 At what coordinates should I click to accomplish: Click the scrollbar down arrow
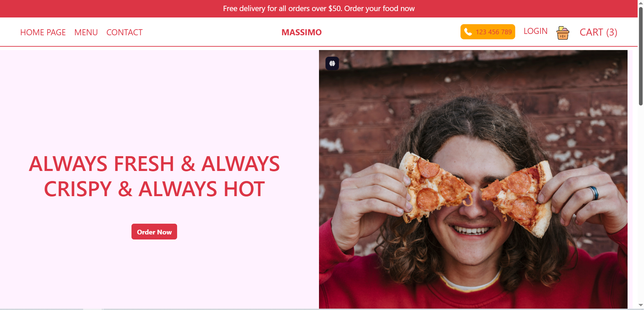pos(641,305)
